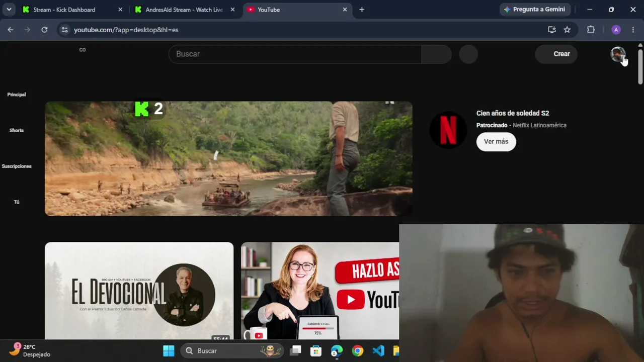644x362 pixels.
Task: Submit search with the YouTube search button
Action: click(x=436, y=54)
